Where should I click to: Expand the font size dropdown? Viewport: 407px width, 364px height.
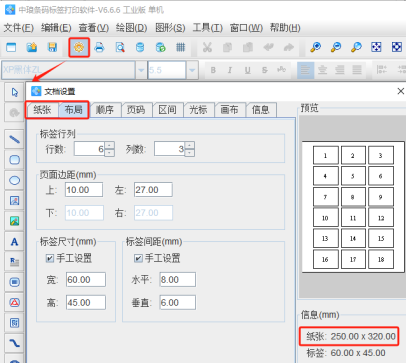192,70
